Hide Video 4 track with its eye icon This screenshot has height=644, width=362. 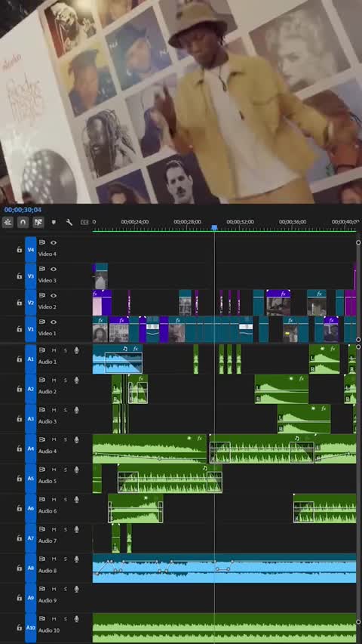tap(54, 242)
